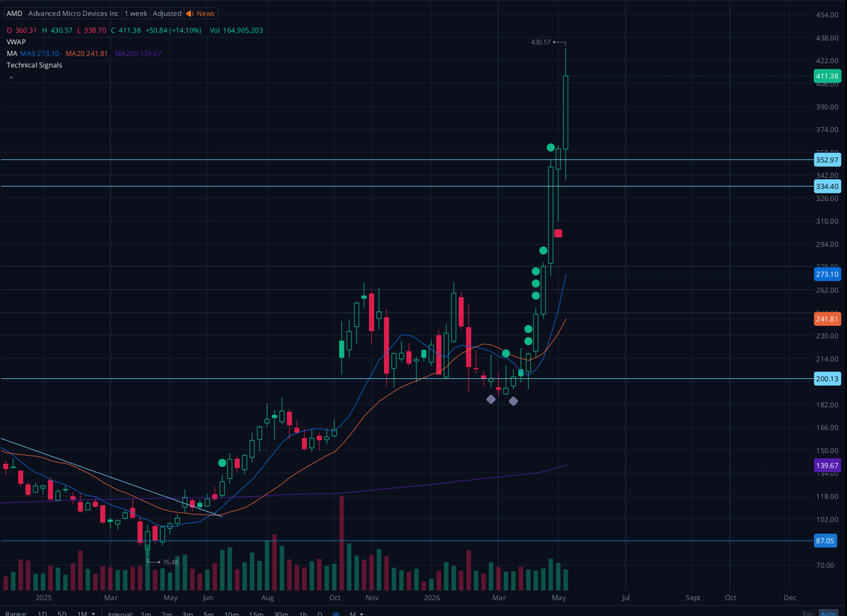Click the right gray diamond signal marker
Image resolution: width=847 pixels, height=616 pixels.
pyautogui.click(x=513, y=401)
